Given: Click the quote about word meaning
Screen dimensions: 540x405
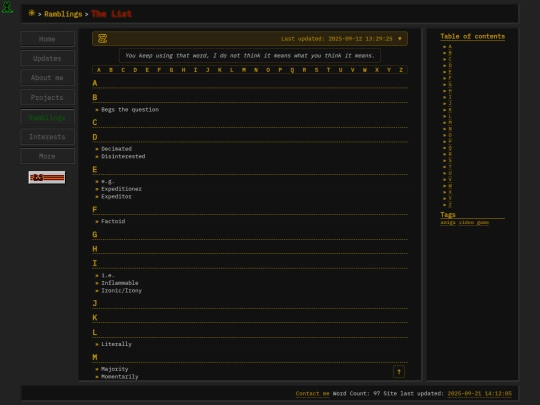Looking at the screenshot, I should coord(250,55).
